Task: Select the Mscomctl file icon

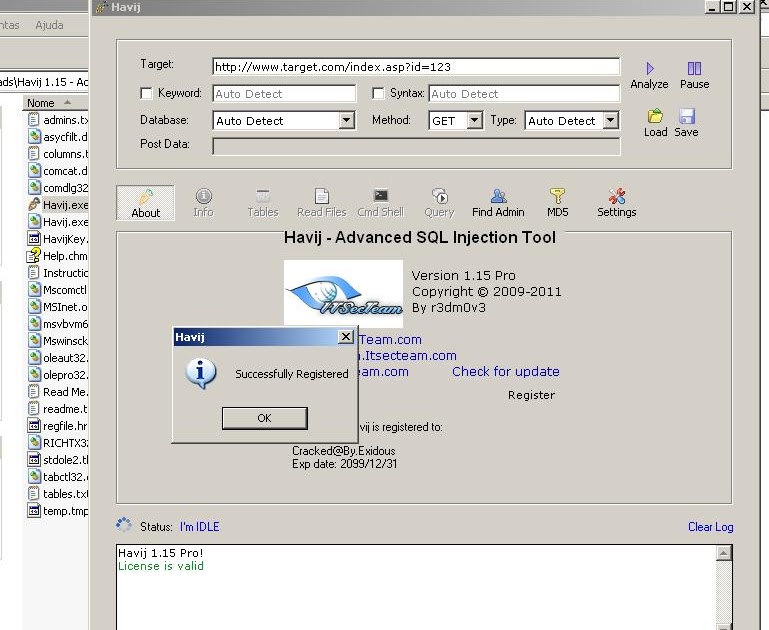Action: click(33, 290)
